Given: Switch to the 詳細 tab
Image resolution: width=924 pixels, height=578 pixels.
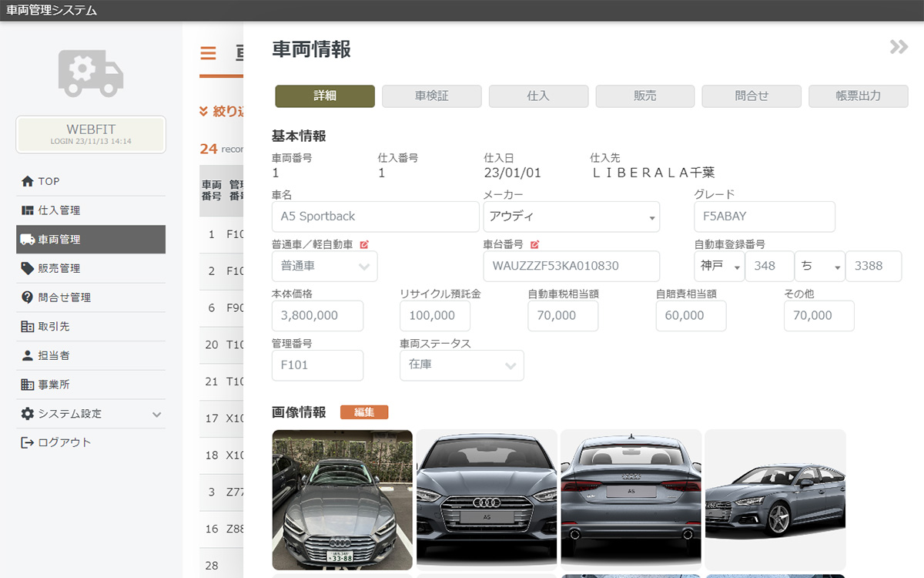Looking at the screenshot, I should tap(325, 96).
